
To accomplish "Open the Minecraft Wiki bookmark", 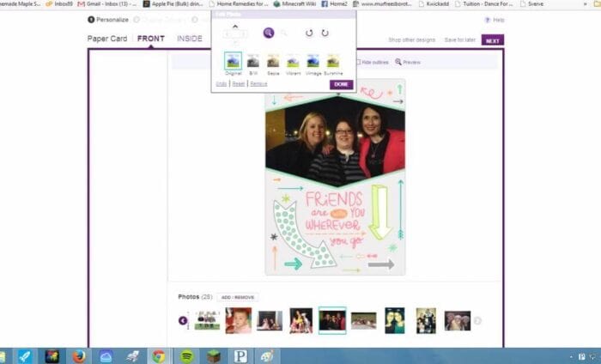I will click(x=294, y=3).
